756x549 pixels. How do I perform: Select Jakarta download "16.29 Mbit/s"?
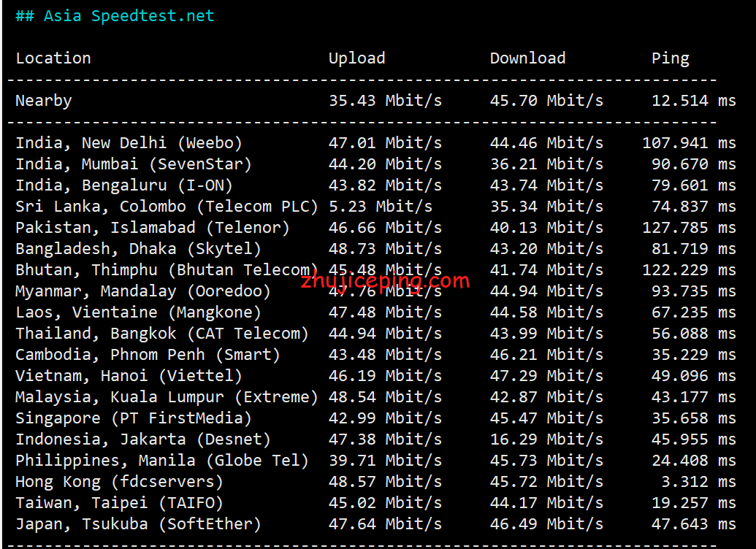[x=546, y=440]
